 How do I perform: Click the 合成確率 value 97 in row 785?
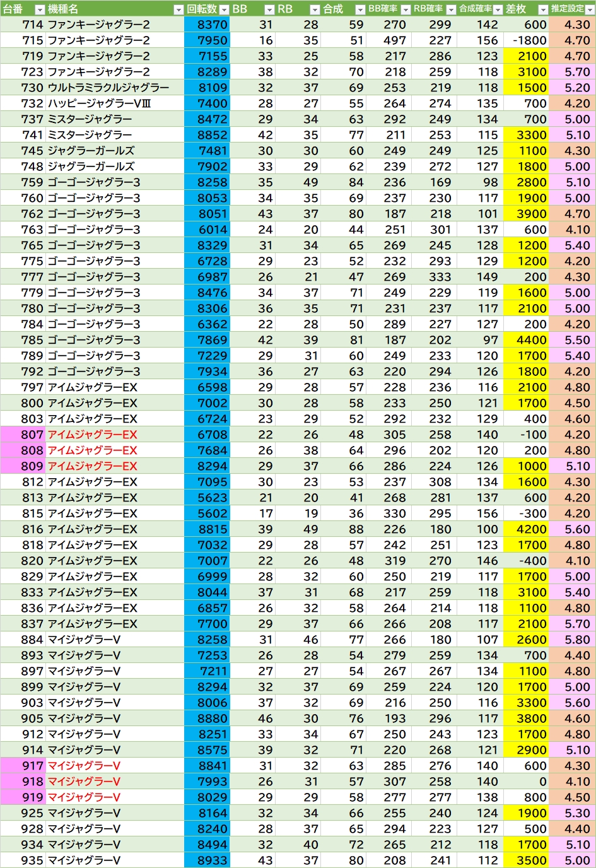pos(480,340)
